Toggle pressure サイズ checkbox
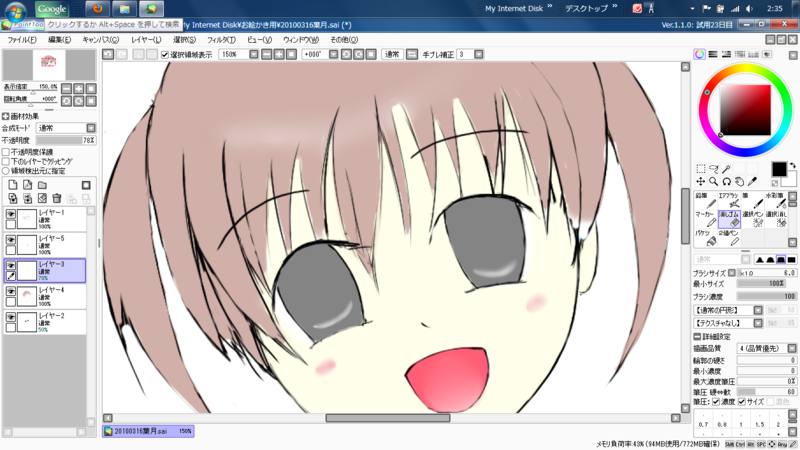Image resolution: width=800 pixels, height=450 pixels. (x=742, y=402)
